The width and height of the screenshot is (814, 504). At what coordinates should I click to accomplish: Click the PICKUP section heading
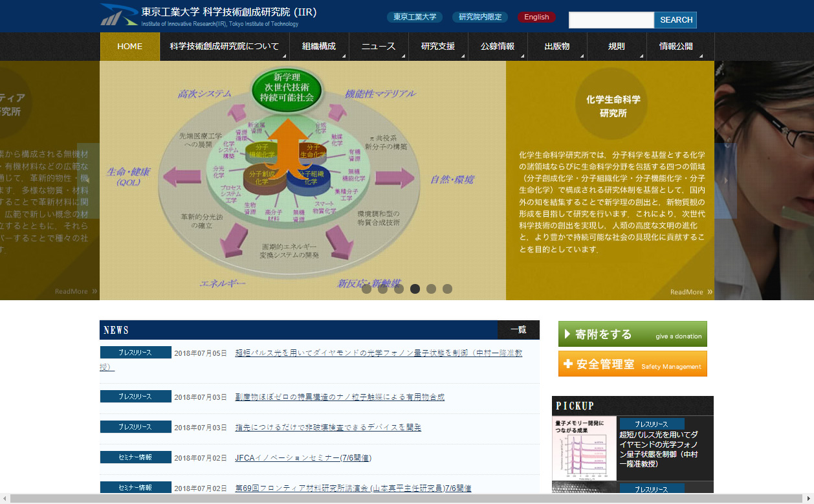tap(575, 406)
